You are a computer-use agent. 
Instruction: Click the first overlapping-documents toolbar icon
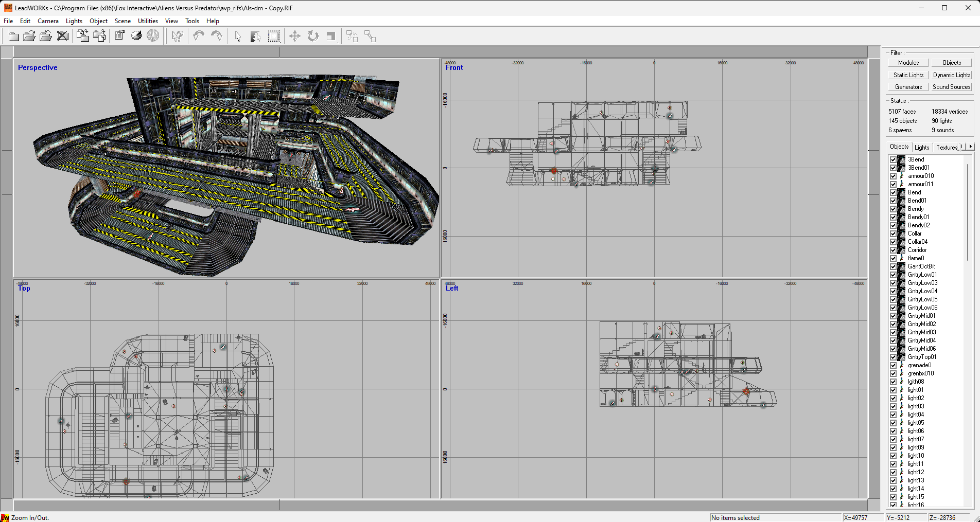83,36
